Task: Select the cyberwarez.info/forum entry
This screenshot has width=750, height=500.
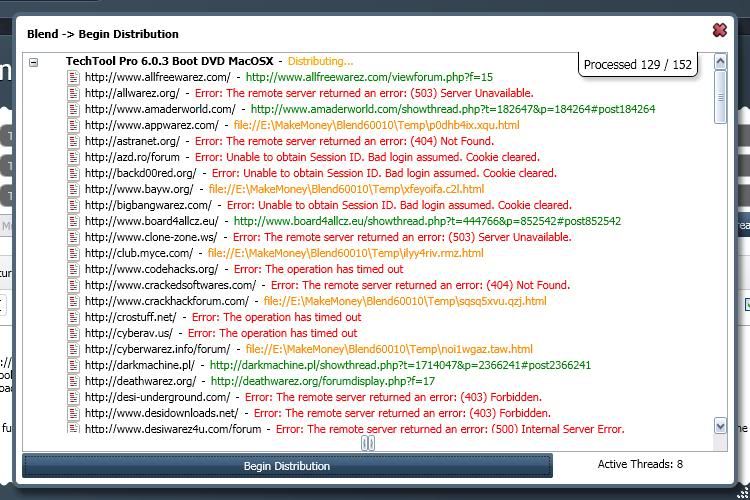Action: coord(157,349)
